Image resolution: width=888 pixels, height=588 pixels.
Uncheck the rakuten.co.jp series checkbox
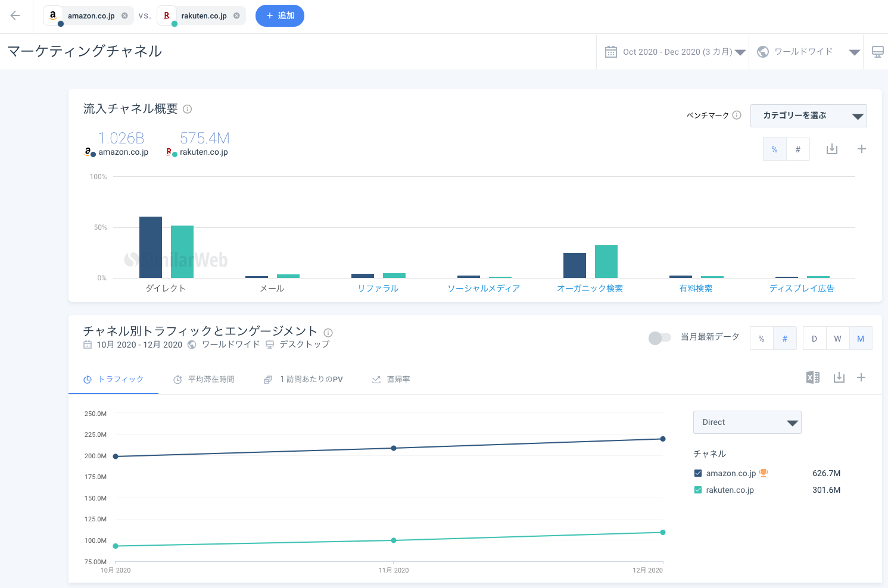pyautogui.click(x=698, y=490)
